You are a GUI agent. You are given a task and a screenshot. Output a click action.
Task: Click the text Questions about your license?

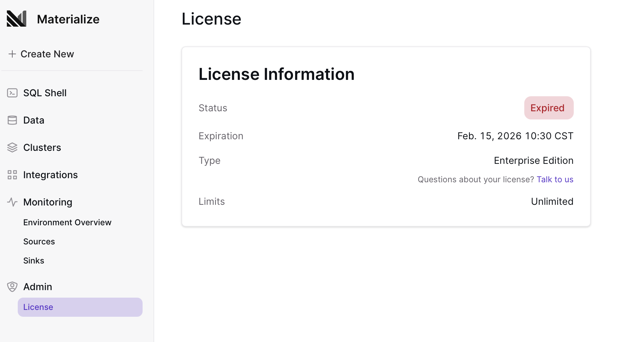(476, 180)
